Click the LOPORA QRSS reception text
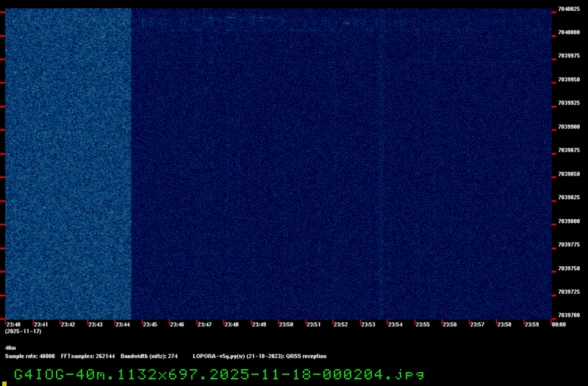The width and height of the screenshot is (588, 386). pyautogui.click(x=259, y=356)
